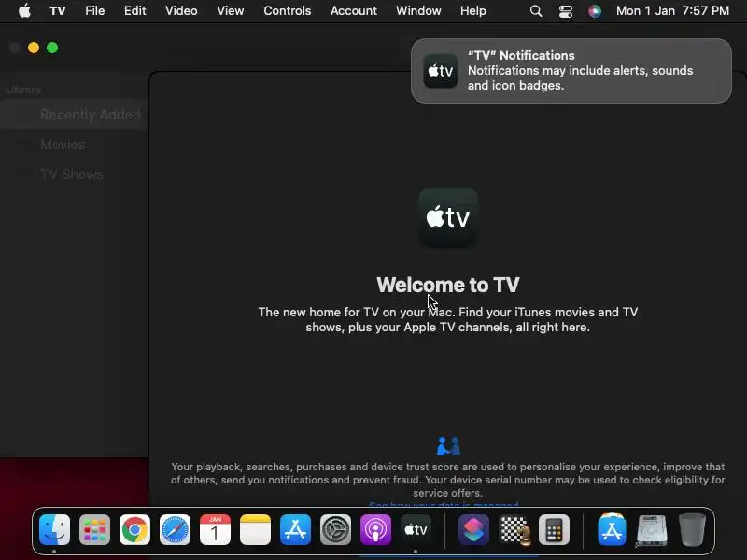Open Chess from the Dock
Viewport: 747px width, 560px height.
tap(514, 529)
